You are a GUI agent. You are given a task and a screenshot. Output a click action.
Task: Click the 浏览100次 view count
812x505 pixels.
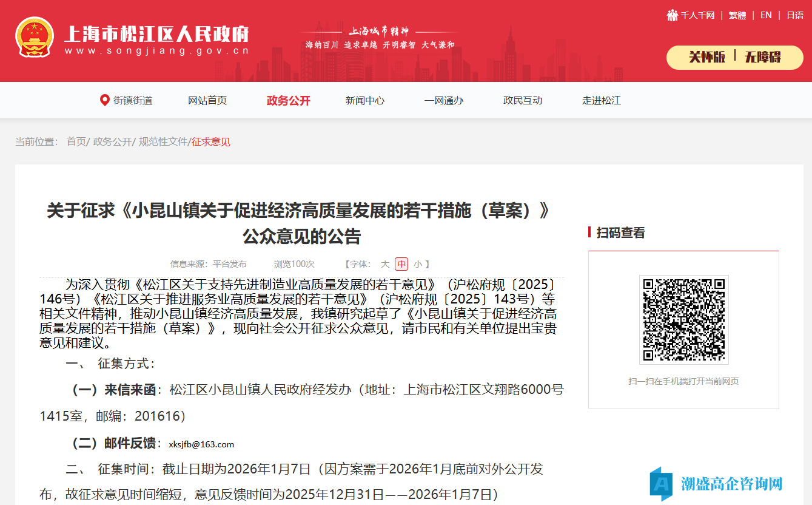pos(294,264)
